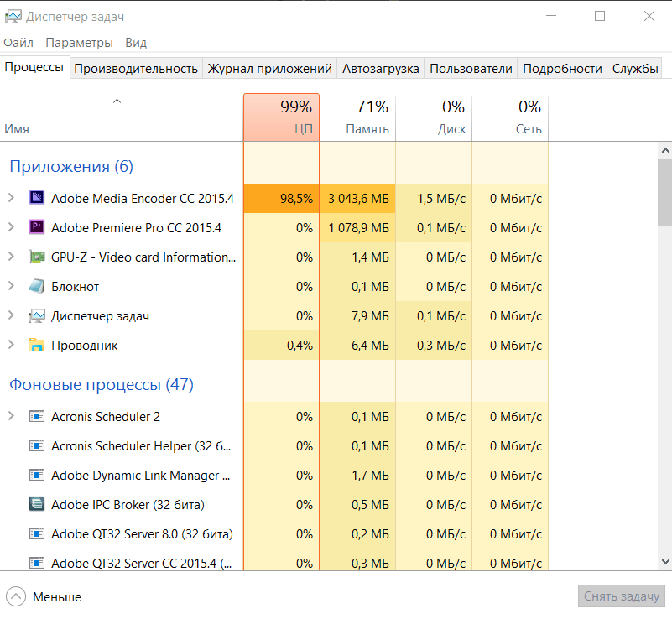Click the 0,4% CPU cell for Проводник
This screenshot has height=619, width=672.
point(281,346)
